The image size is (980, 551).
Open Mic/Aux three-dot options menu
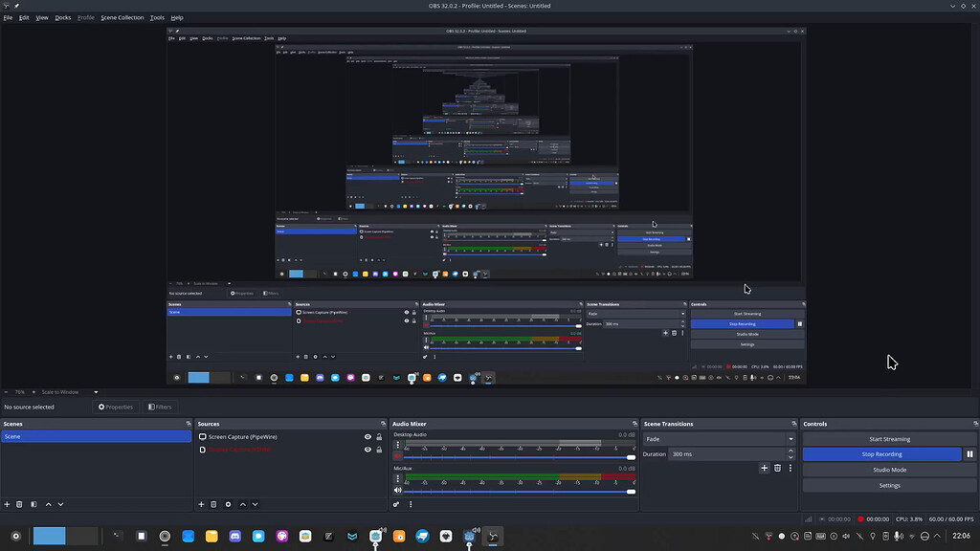397,478
